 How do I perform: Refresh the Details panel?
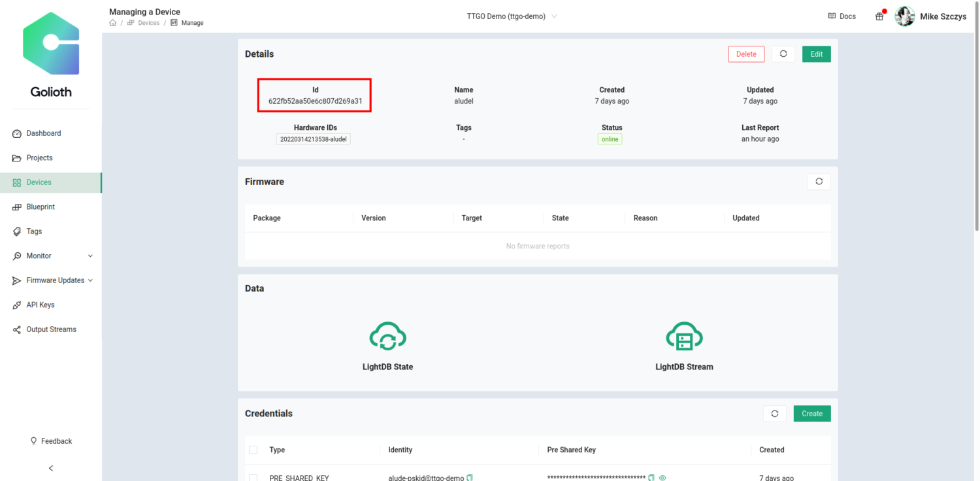pos(783,54)
